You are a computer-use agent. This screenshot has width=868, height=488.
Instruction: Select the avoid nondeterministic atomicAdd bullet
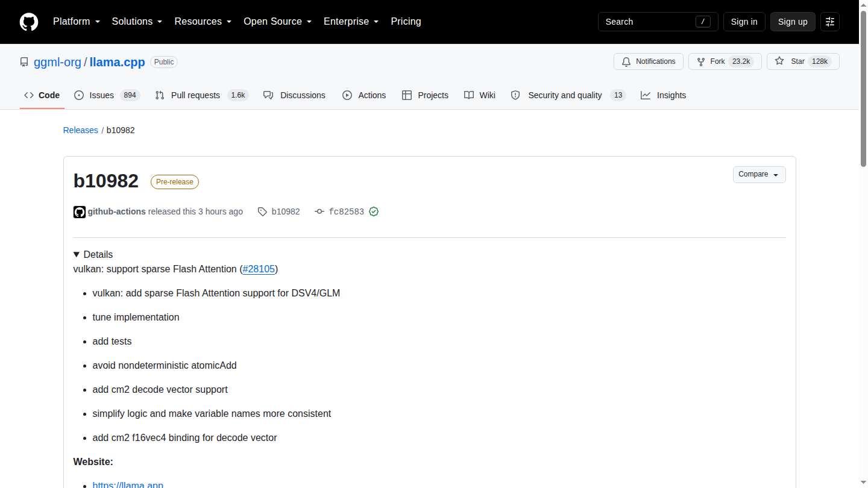point(165,365)
